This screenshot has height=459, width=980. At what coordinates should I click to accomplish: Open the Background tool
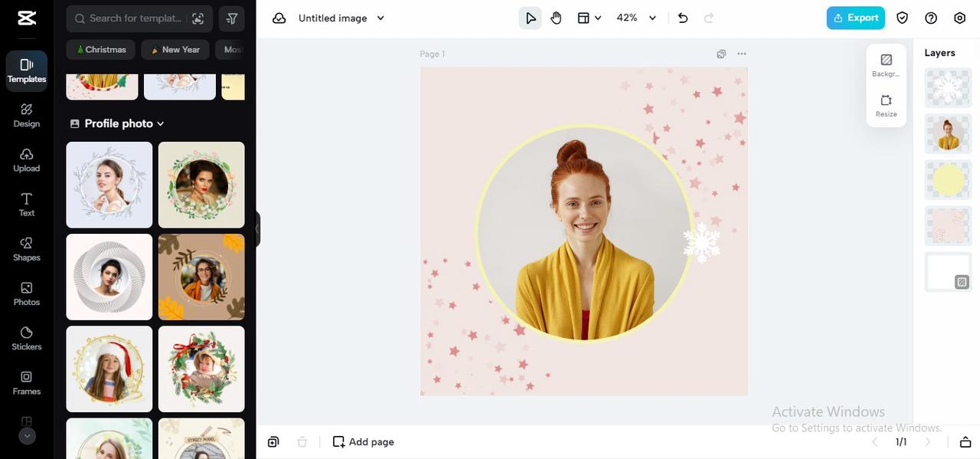pyautogui.click(x=887, y=65)
